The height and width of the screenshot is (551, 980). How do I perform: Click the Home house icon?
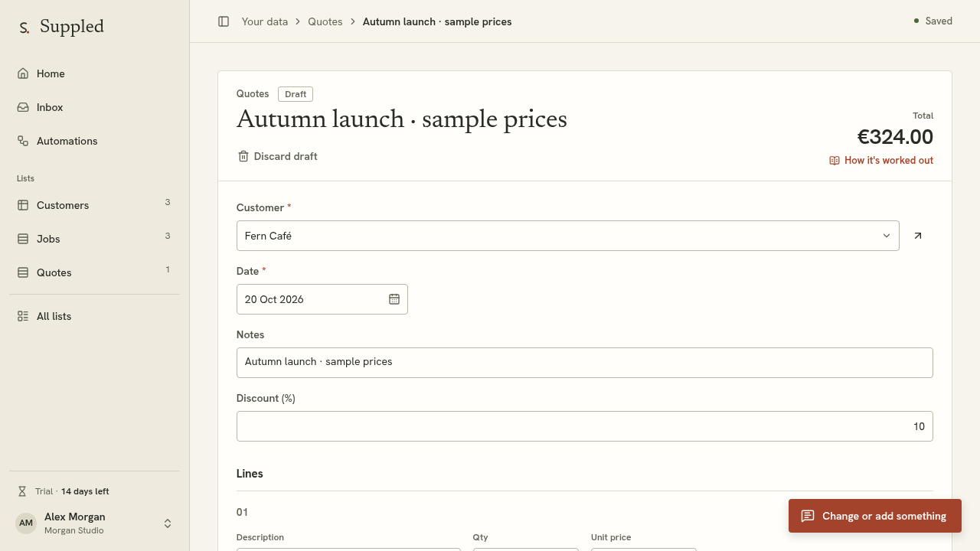tap(23, 73)
